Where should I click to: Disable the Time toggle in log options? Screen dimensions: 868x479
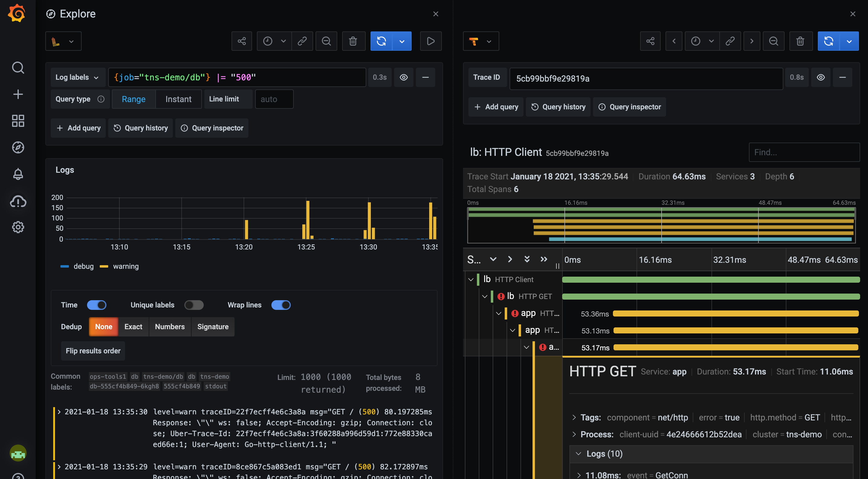(x=96, y=305)
